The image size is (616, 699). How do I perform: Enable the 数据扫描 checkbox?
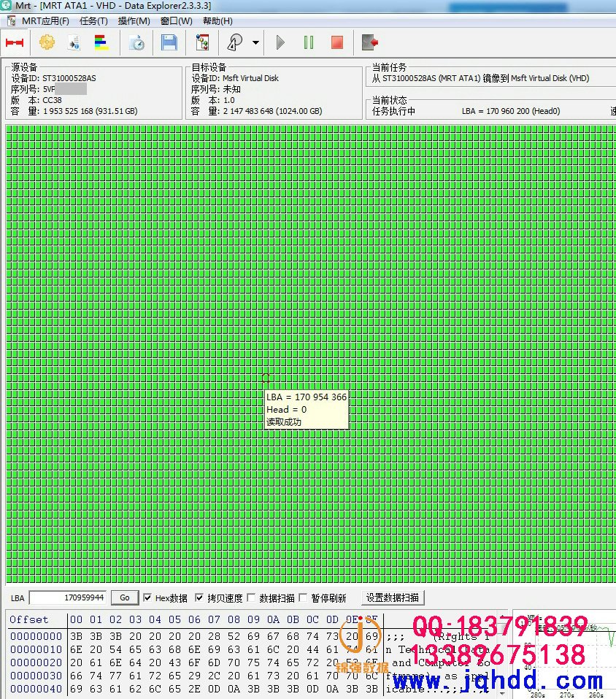(x=251, y=597)
